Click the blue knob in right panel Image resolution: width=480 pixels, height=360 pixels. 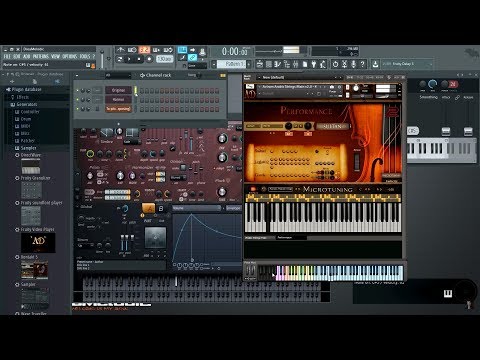(432, 83)
